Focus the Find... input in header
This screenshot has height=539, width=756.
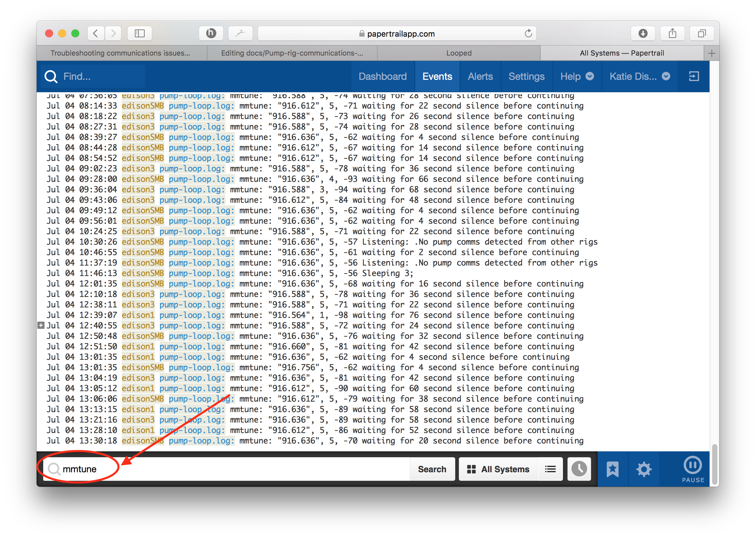93,76
